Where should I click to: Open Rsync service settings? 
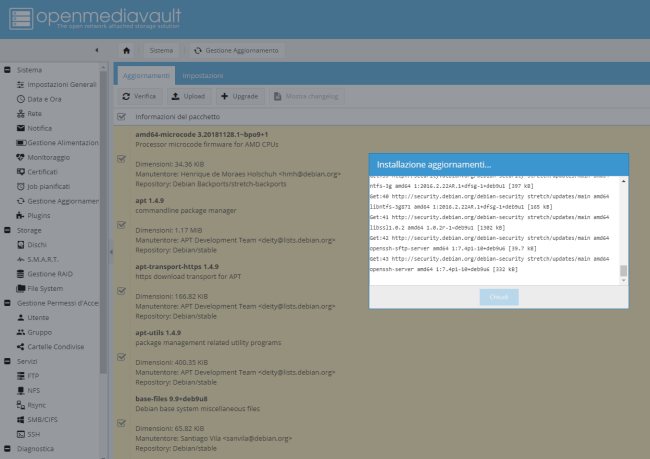[31, 405]
